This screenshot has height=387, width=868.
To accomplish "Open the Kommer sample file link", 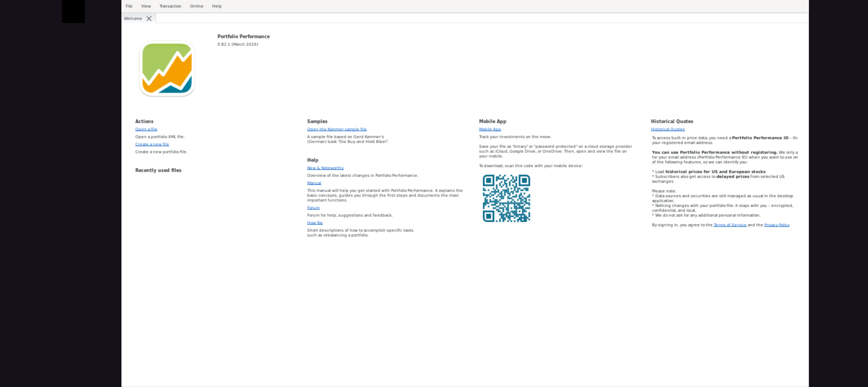I will [x=337, y=129].
